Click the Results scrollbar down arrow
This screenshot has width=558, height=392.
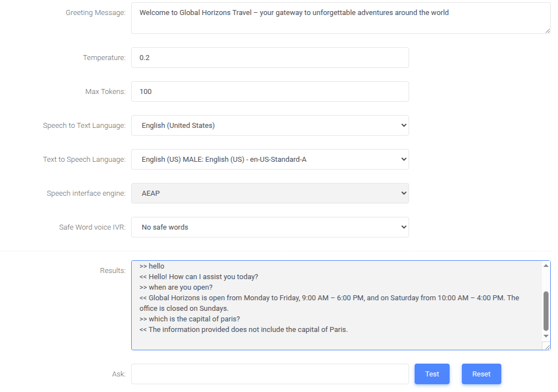pos(546,336)
